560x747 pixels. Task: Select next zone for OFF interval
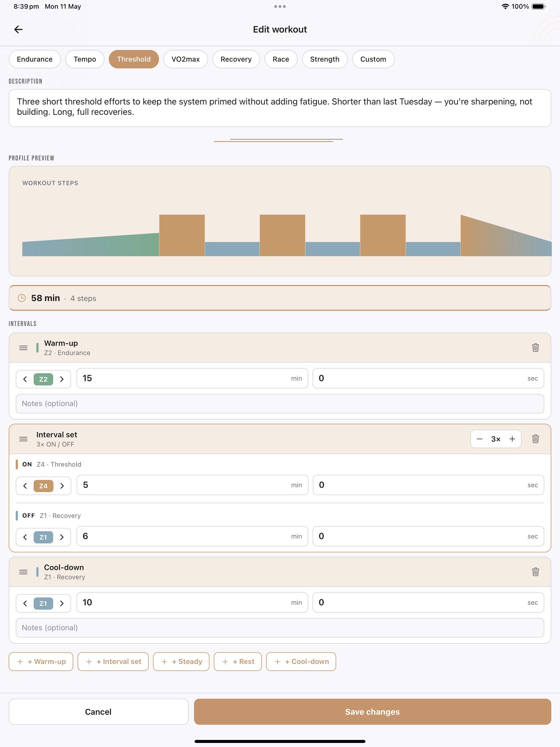[62, 537]
